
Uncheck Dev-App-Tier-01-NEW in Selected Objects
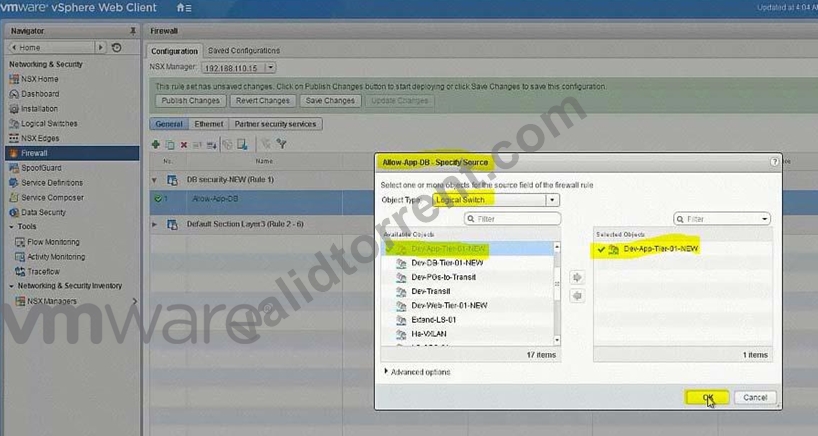[601, 249]
